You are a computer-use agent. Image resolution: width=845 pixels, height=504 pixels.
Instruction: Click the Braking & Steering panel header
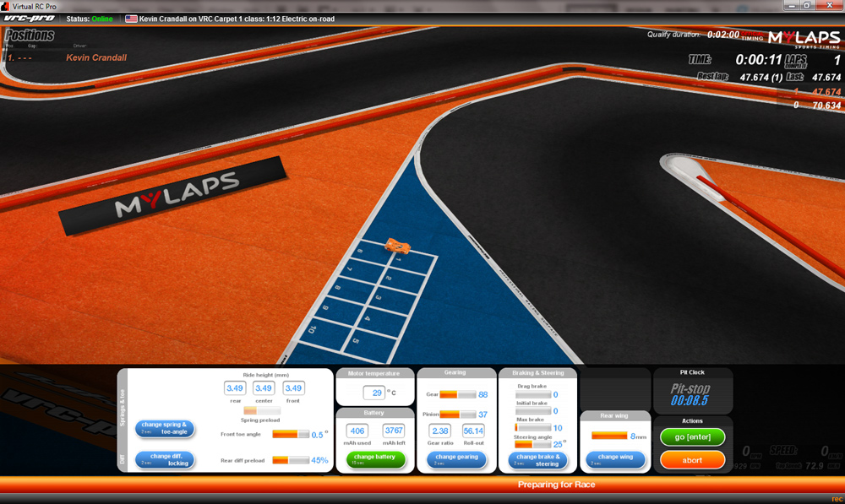click(537, 372)
